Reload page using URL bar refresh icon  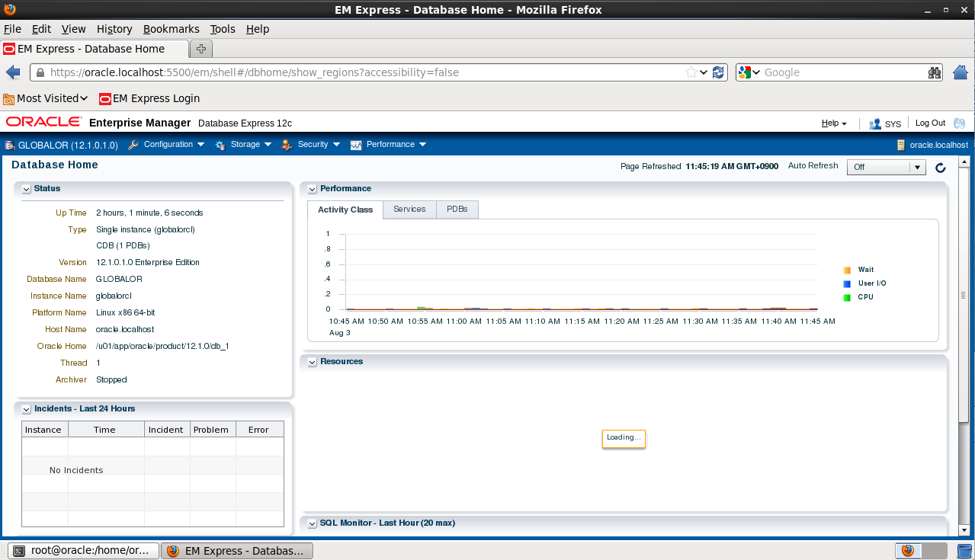[x=719, y=72]
